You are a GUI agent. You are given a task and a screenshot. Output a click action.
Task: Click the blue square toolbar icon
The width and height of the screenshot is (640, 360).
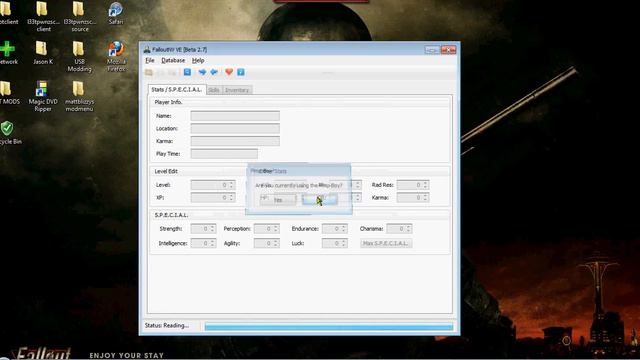(x=187, y=72)
